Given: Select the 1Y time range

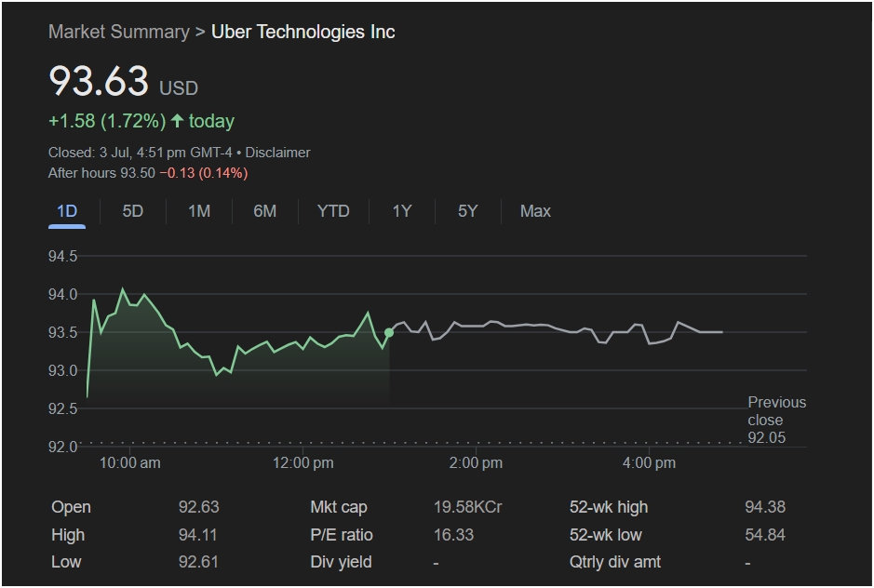Looking at the screenshot, I should click(x=402, y=211).
